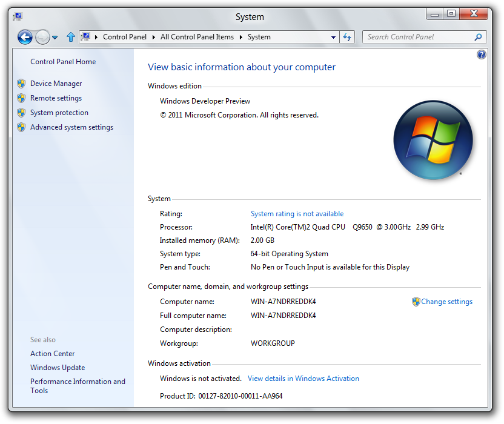Select the Control Panel breadcrumb item

click(125, 37)
